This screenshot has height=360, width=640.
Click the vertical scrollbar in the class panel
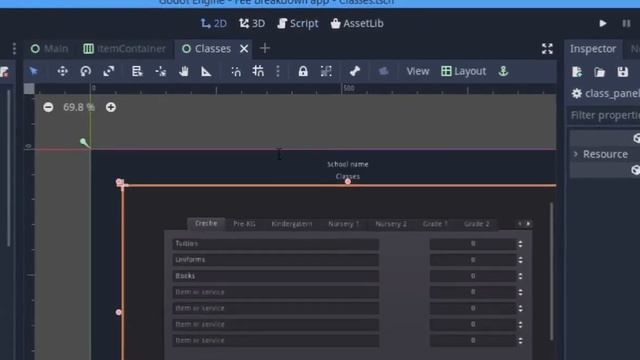point(552,271)
